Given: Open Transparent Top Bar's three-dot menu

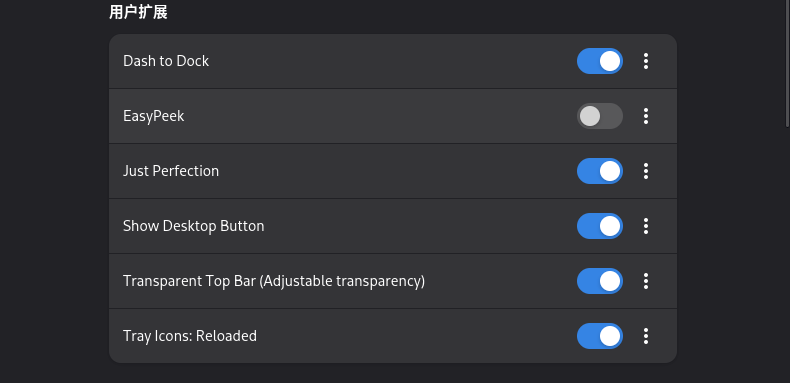Looking at the screenshot, I should (645, 281).
